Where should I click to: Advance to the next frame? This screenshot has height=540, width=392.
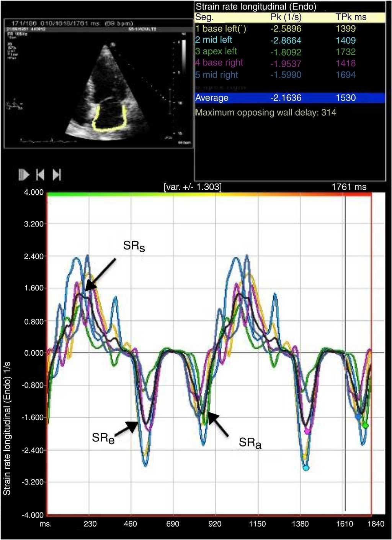coord(57,175)
